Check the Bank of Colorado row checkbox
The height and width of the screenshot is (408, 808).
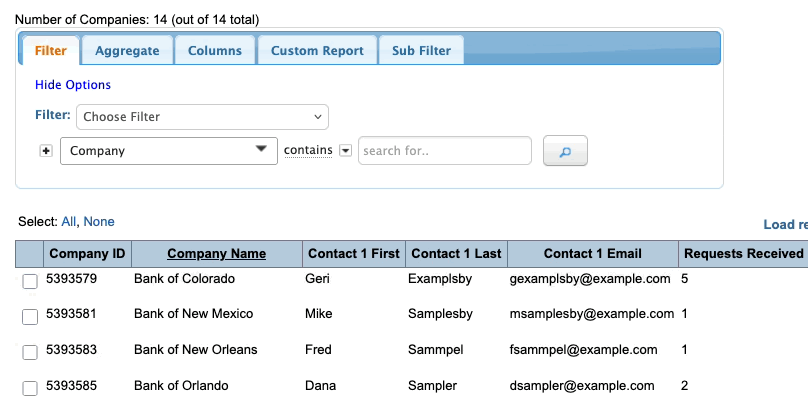point(30,281)
